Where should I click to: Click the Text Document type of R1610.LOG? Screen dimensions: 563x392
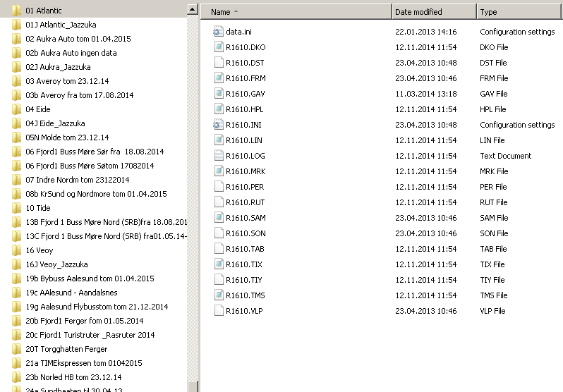click(x=506, y=156)
